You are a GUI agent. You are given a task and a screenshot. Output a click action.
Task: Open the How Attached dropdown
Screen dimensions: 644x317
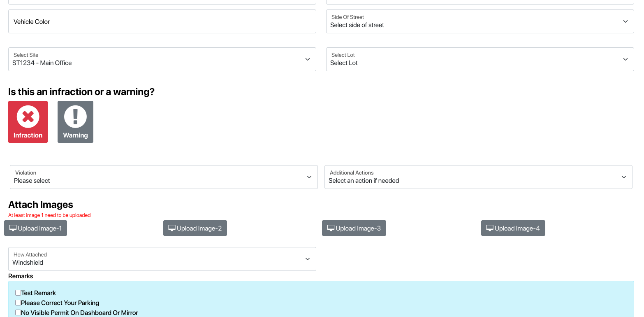[162, 259]
